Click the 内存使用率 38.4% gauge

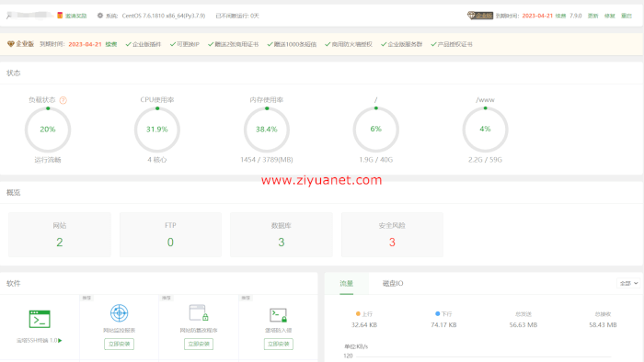pyautogui.click(x=267, y=130)
